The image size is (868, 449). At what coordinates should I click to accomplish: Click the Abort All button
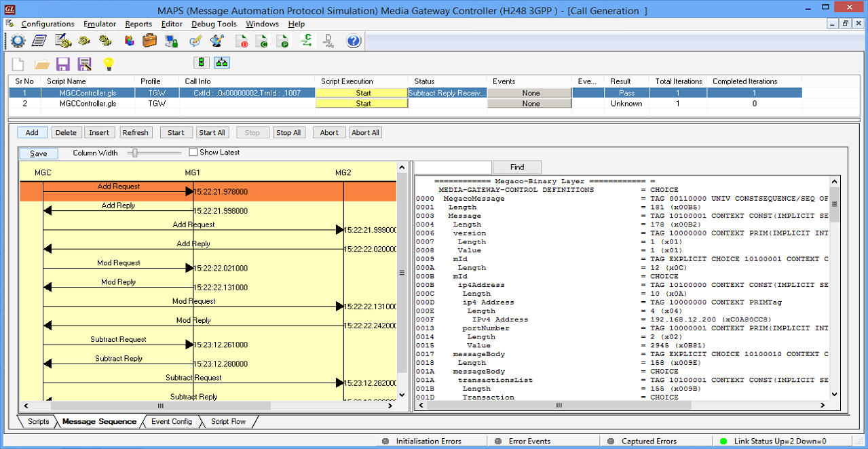tap(365, 132)
